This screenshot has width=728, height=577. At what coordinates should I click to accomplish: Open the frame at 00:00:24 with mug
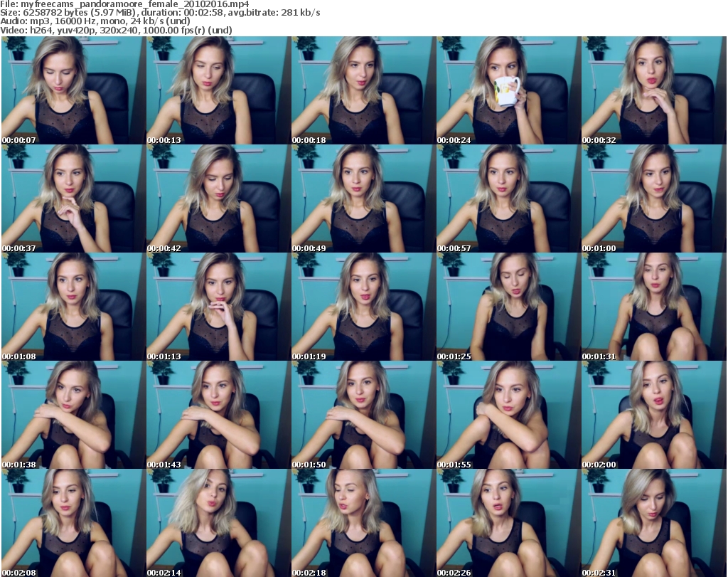pos(508,90)
